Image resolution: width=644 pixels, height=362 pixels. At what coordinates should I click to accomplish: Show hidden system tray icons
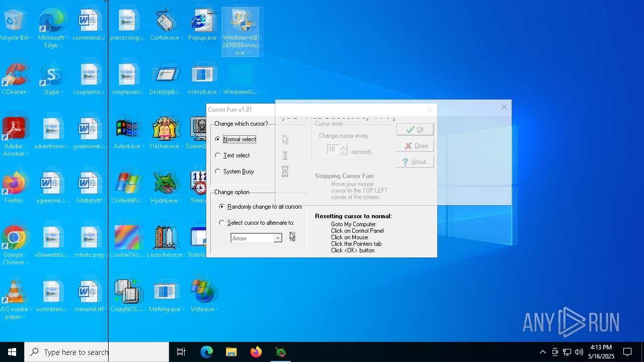tap(543, 352)
